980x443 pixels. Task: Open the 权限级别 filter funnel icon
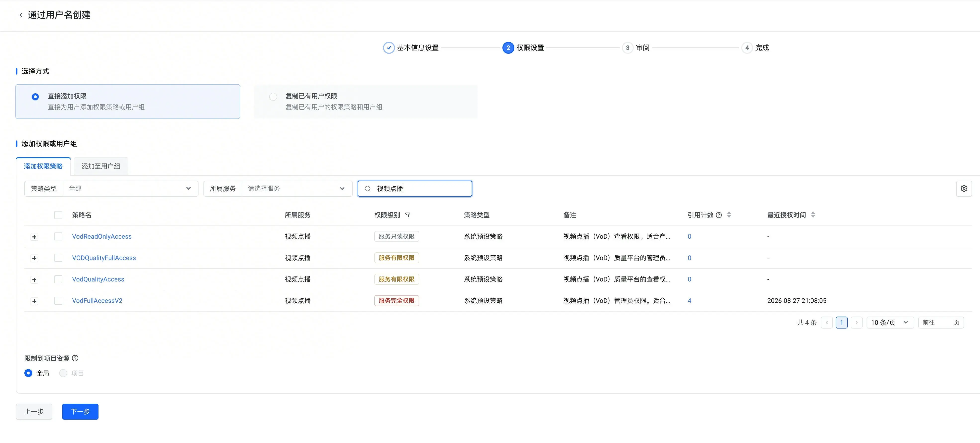point(407,215)
